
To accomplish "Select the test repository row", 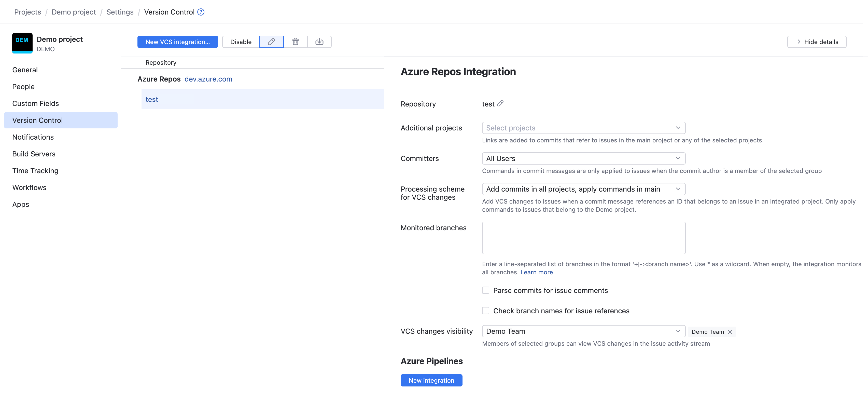I will pyautogui.click(x=262, y=99).
